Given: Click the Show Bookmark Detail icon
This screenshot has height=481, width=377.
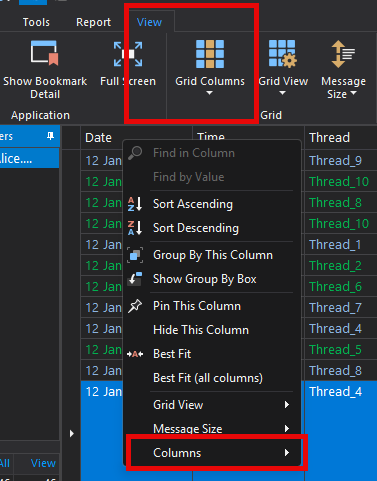Looking at the screenshot, I should pos(45,53).
